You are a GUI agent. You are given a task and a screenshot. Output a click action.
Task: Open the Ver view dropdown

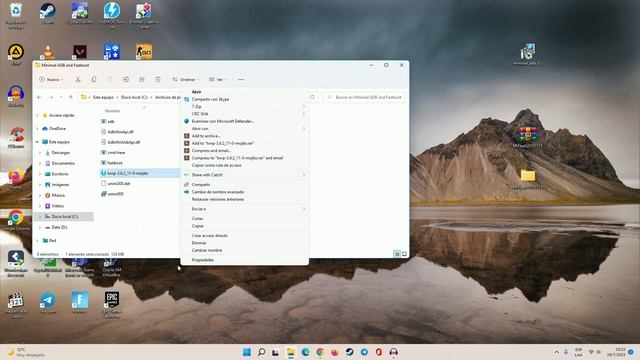[218, 79]
